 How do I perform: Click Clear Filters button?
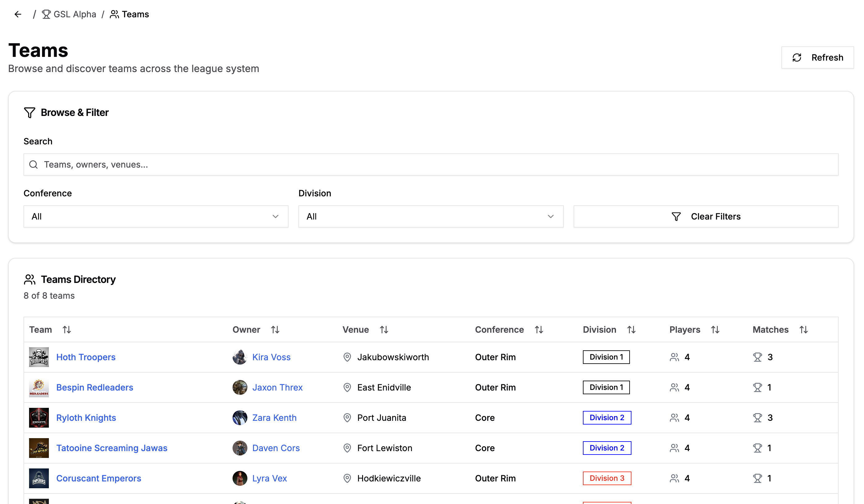tap(706, 216)
